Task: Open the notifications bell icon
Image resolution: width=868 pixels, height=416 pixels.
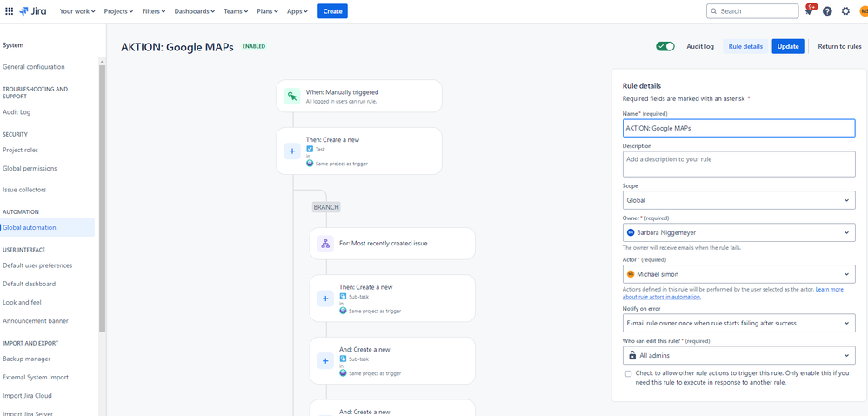Action: pyautogui.click(x=809, y=11)
